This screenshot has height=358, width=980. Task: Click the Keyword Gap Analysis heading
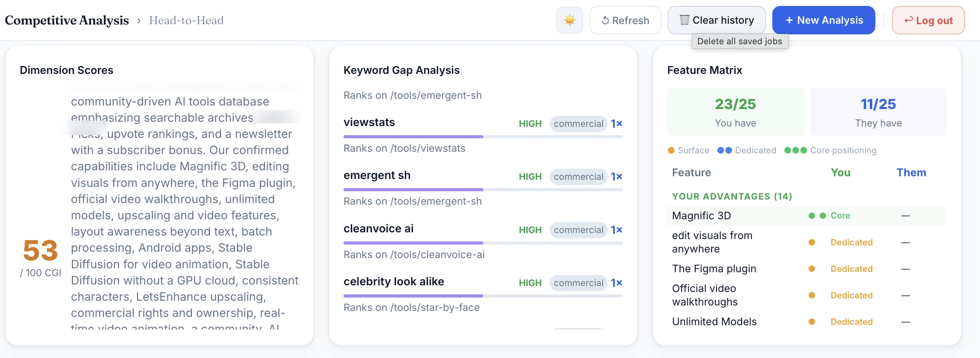click(402, 70)
